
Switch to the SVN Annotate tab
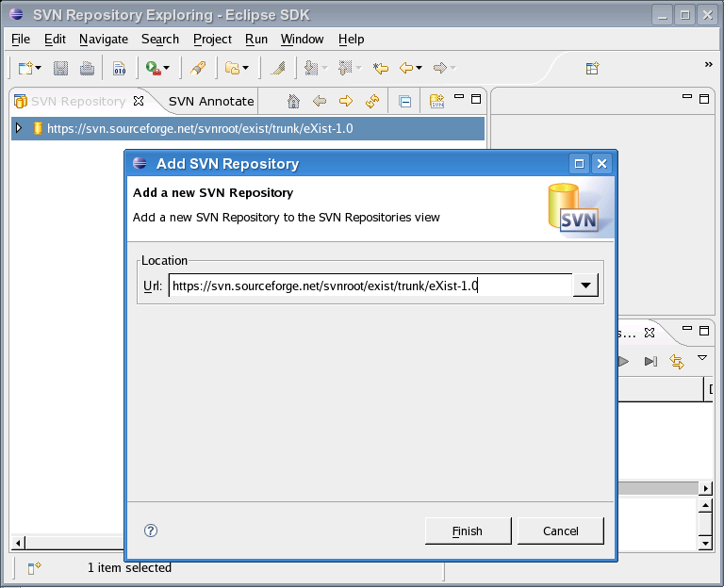coord(211,101)
